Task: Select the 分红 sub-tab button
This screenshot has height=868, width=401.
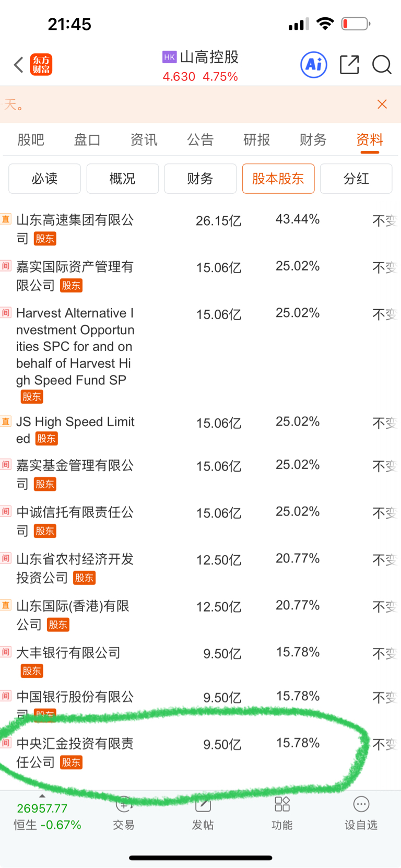Action: pyautogui.click(x=356, y=179)
